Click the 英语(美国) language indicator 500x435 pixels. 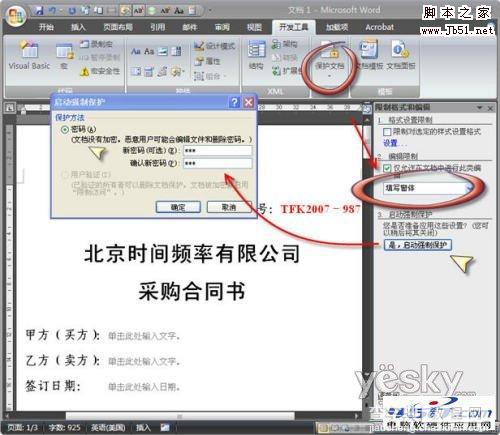click(108, 428)
